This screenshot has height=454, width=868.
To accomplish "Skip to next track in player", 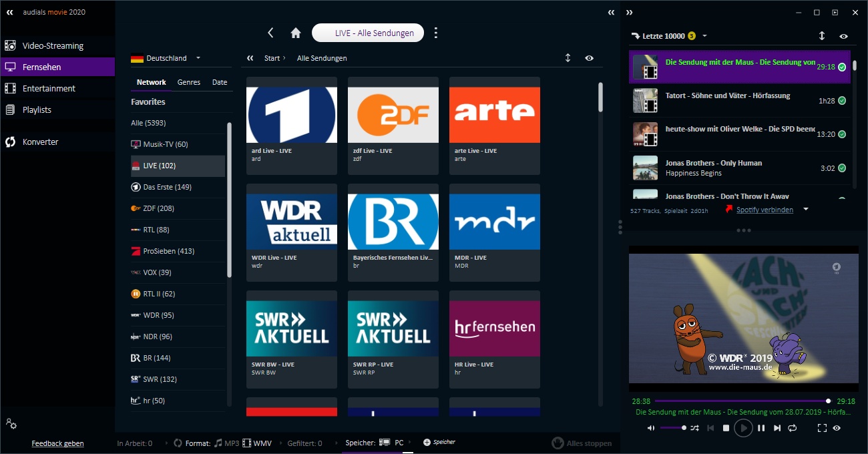I will tap(777, 428).
